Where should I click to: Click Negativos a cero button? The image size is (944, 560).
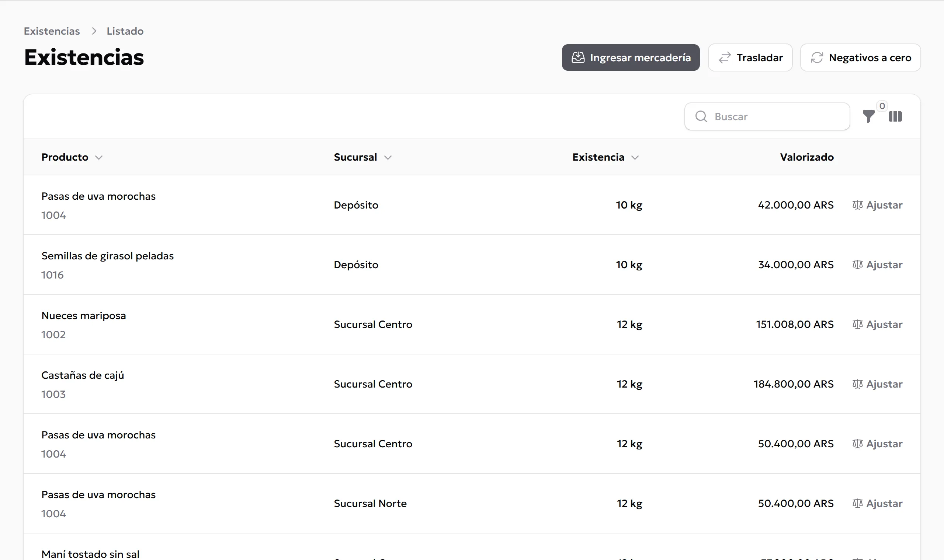pyautogui.click(x=860, y=57)
